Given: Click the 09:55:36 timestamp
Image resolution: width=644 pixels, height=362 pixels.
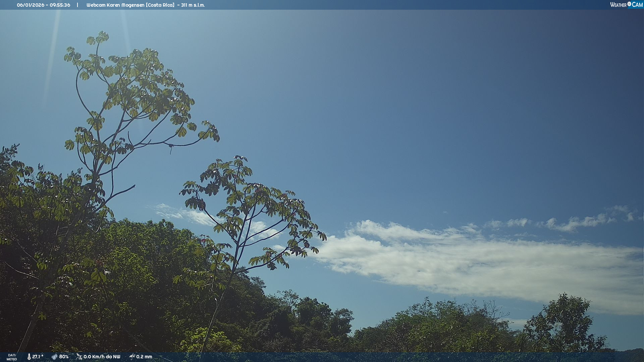Looking at the screenshot, I should click(60, 5).
